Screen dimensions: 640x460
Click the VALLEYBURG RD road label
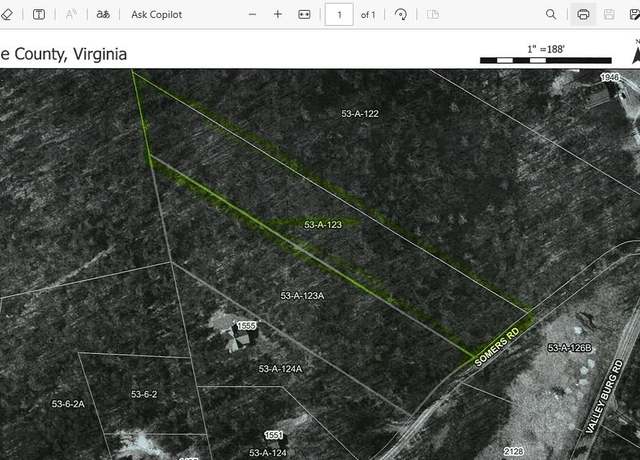pos(604,396)
